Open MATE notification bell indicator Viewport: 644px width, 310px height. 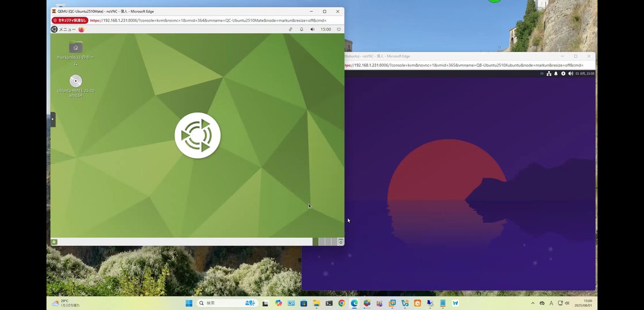(x=302, y=29)
